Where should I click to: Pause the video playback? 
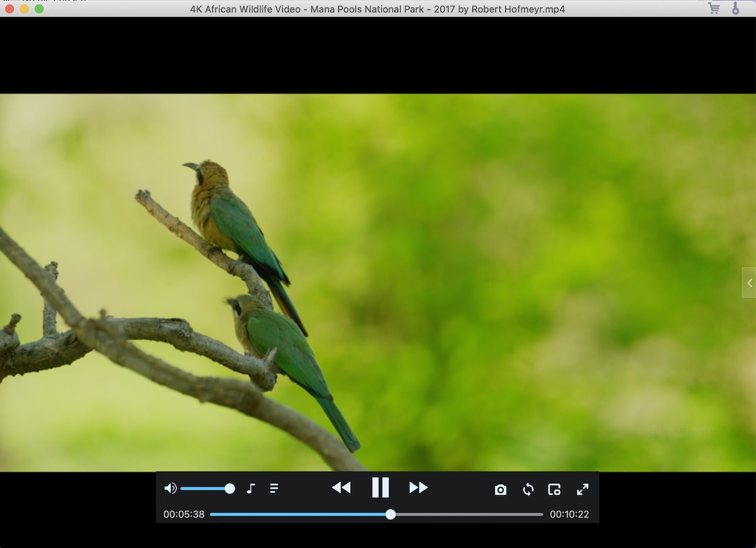pyautogui.click(x=380, y=488)
